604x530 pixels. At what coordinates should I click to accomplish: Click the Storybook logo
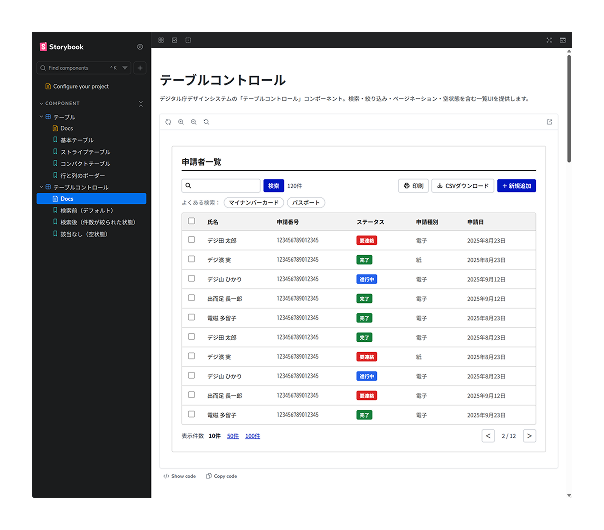pyautogui.click(x=62, y=47)
